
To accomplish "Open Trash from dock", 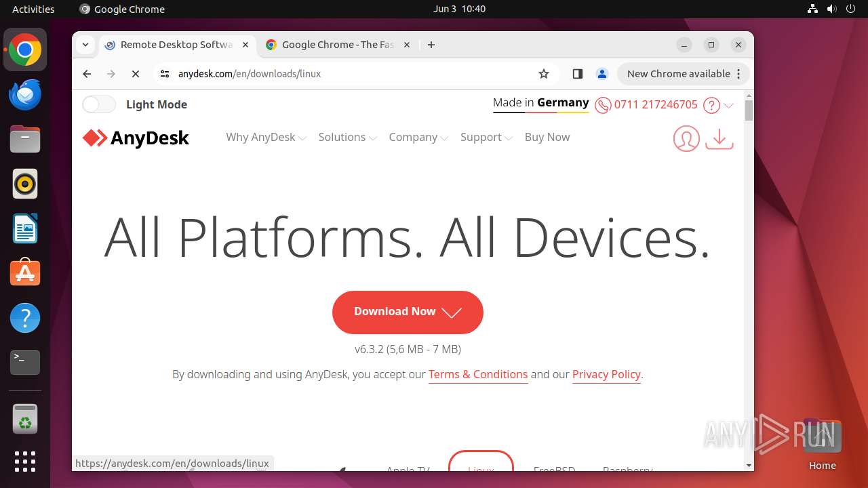I will [25, 419].
